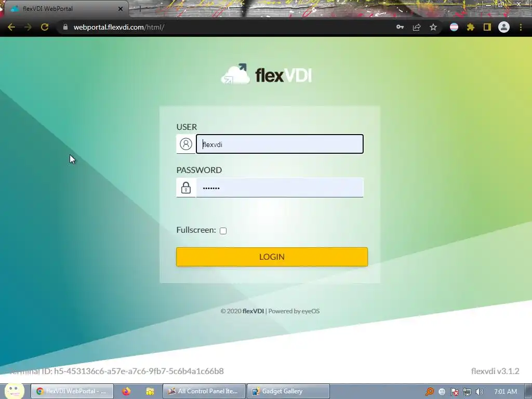This screenshot has width=532, height=399.
Task: Select the flexVDI WebPortal browser tab
Action: (x=66, y=9)
